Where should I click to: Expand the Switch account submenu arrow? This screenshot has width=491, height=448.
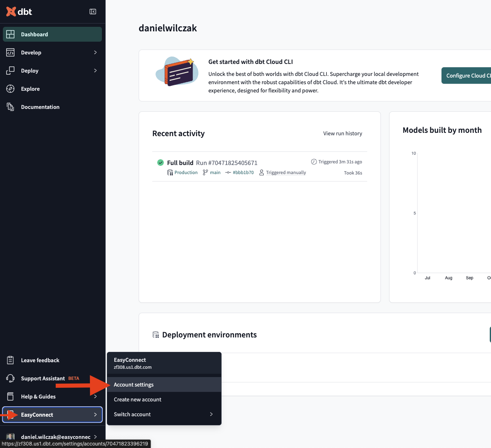211,414
